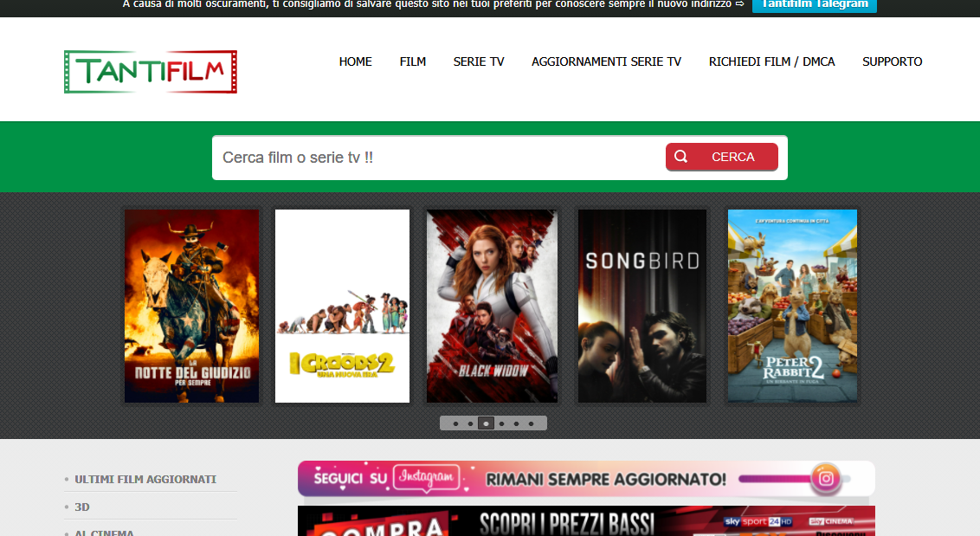Open the Black Widow poster
Image resolution: width=980 pixels, height=536 pixels.
tap(492, 306)
